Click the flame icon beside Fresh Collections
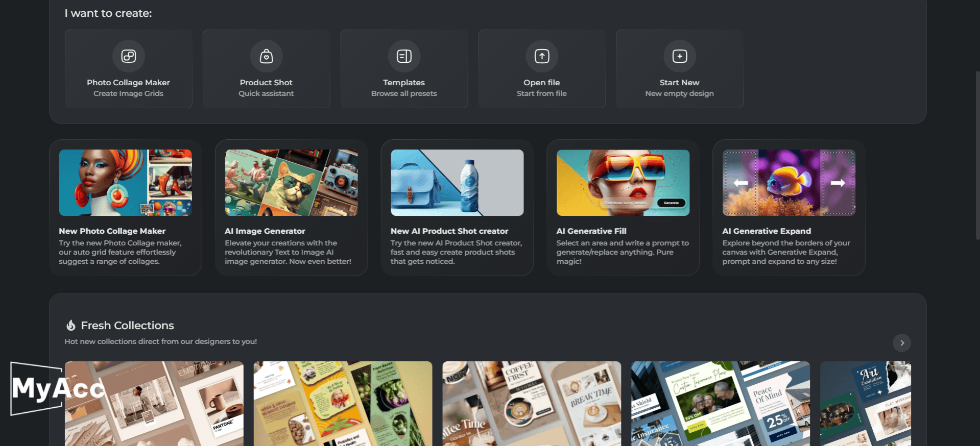Viewport: 980px width, 446px height. [x=71, y=325]
